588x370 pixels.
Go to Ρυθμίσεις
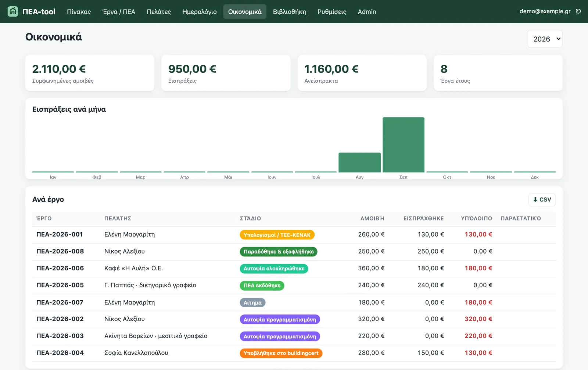tap(332, 12)
